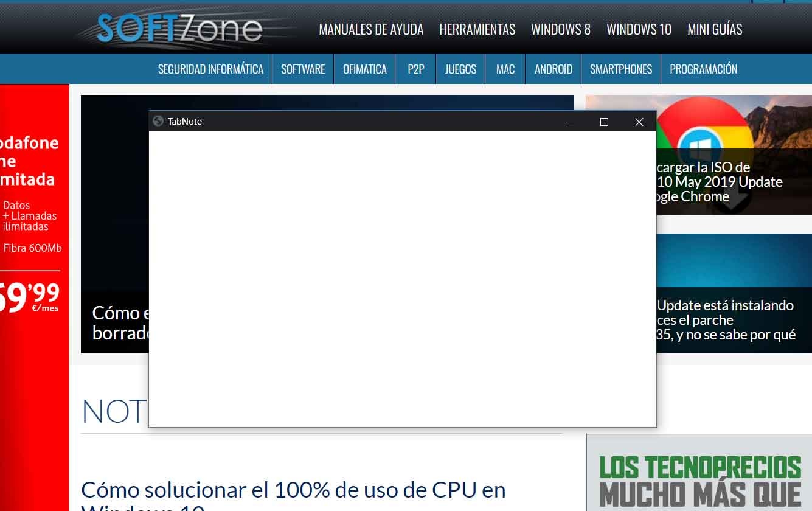
Task: Select the MAC category
Action: click(x=505, y=69)
